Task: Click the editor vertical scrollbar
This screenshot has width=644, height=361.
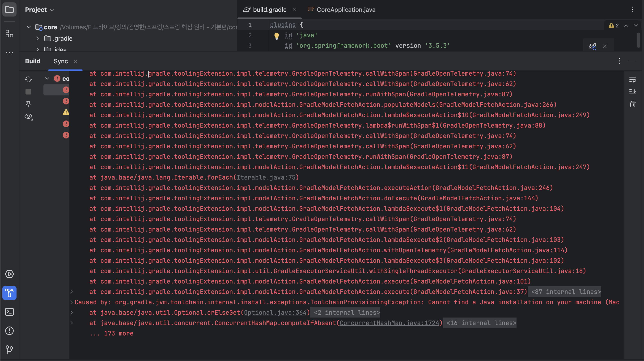Action: pyautogui.click(x=638, y=40)
